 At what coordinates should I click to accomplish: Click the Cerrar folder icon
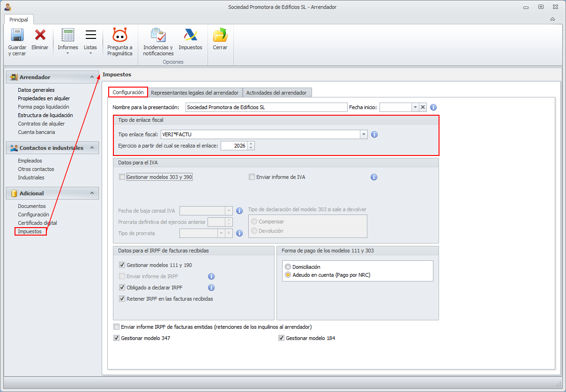(220, 35)
